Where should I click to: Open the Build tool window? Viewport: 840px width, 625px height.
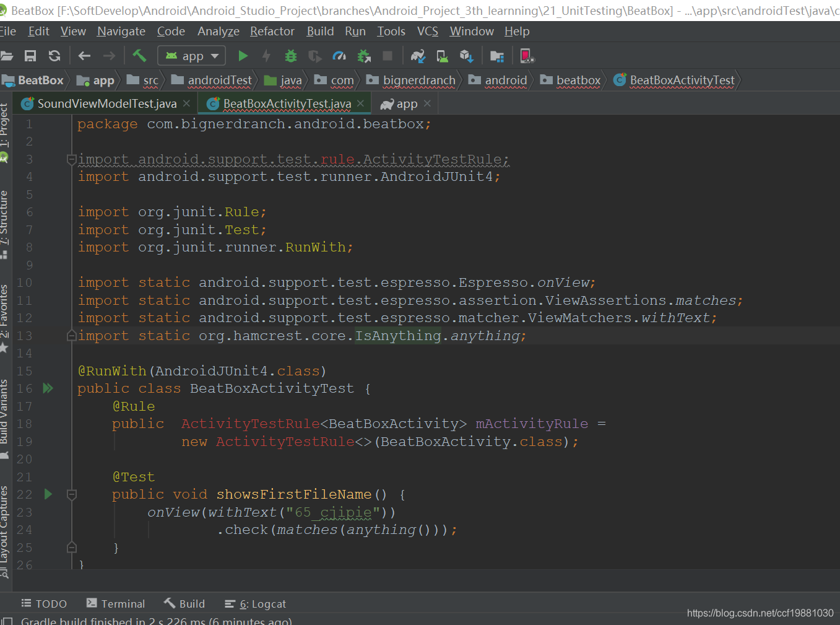[184, 604]
